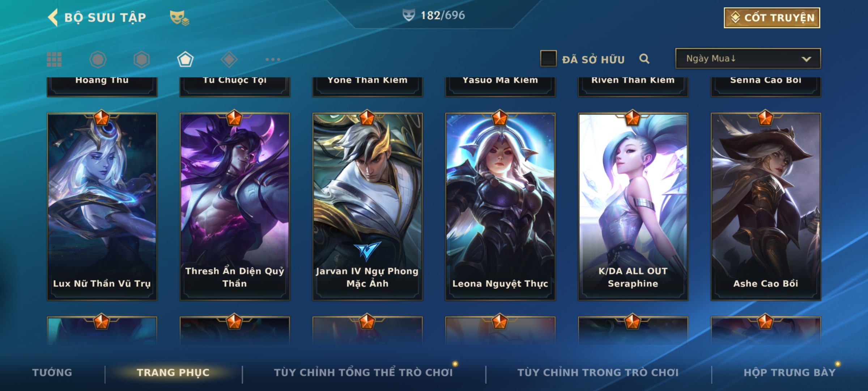Viewport: 868px width, 391px height.
Task: Open the Leona Nguyệt Thực skin card
Action: [500, 207]
